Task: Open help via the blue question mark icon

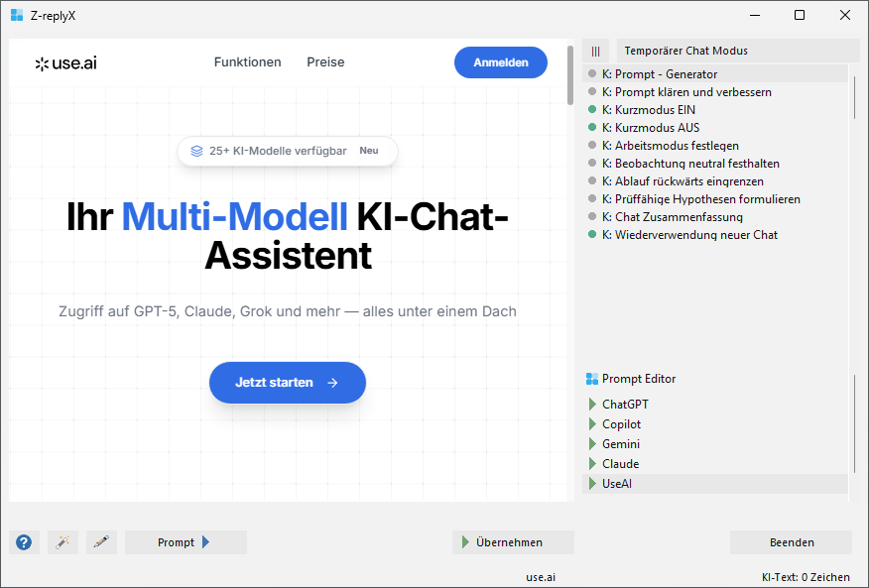Action: [x=24, y=542]
